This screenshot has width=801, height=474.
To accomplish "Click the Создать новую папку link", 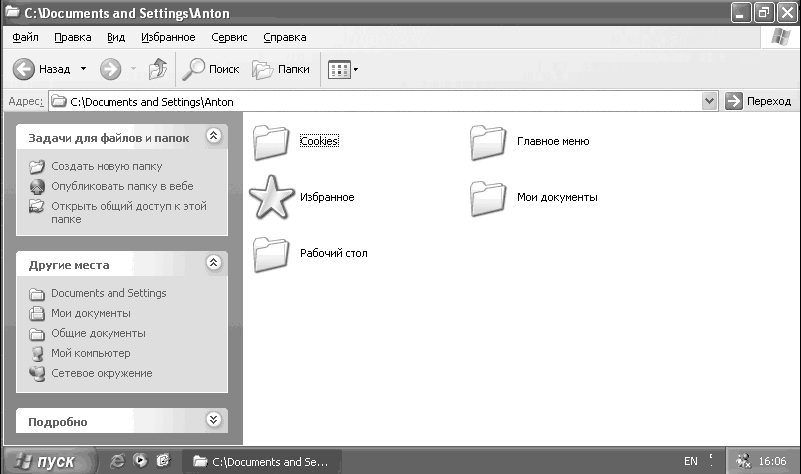I will [x=106, y=167].
